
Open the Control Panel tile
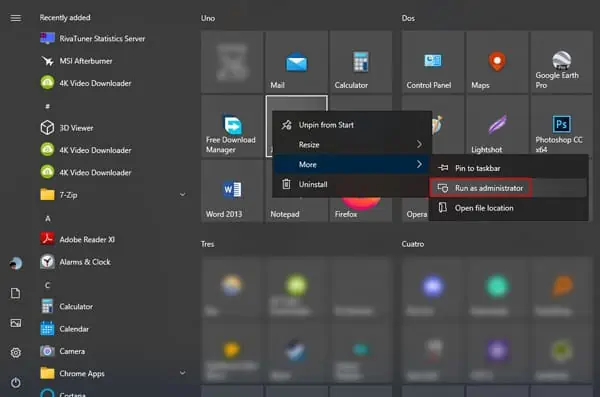click(x=433, y=62)
